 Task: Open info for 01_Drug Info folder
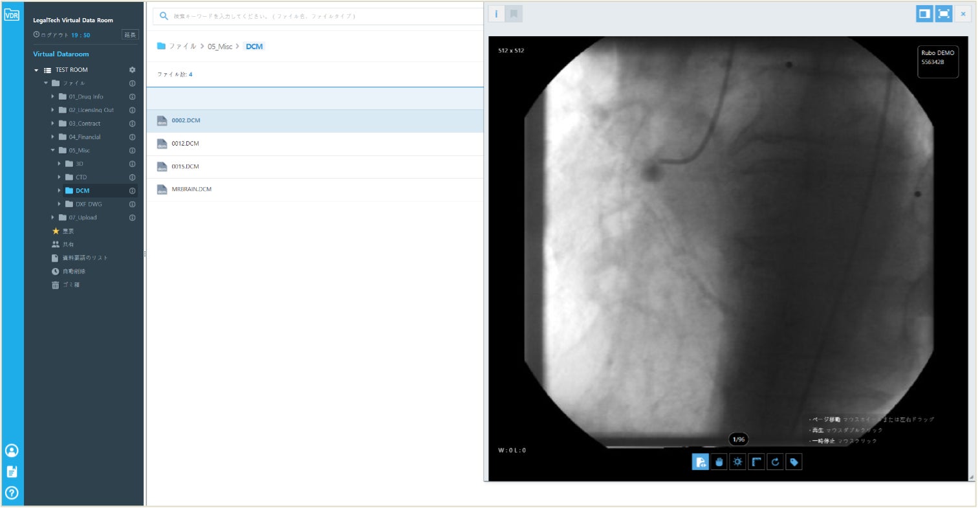coord(133,97)
